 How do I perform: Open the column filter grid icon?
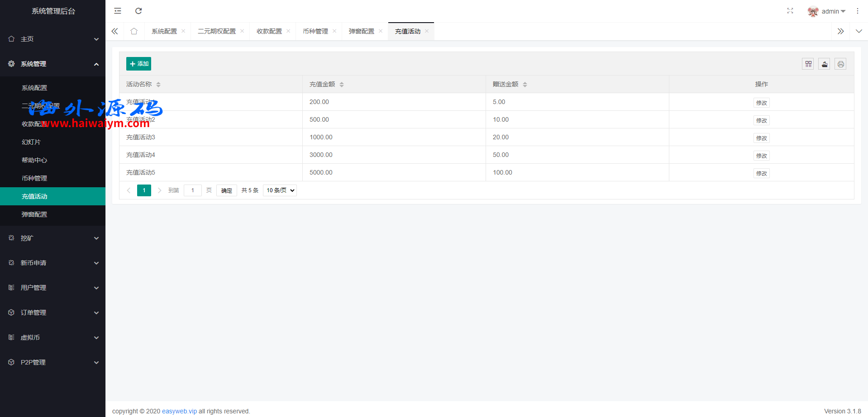[808, 64]
